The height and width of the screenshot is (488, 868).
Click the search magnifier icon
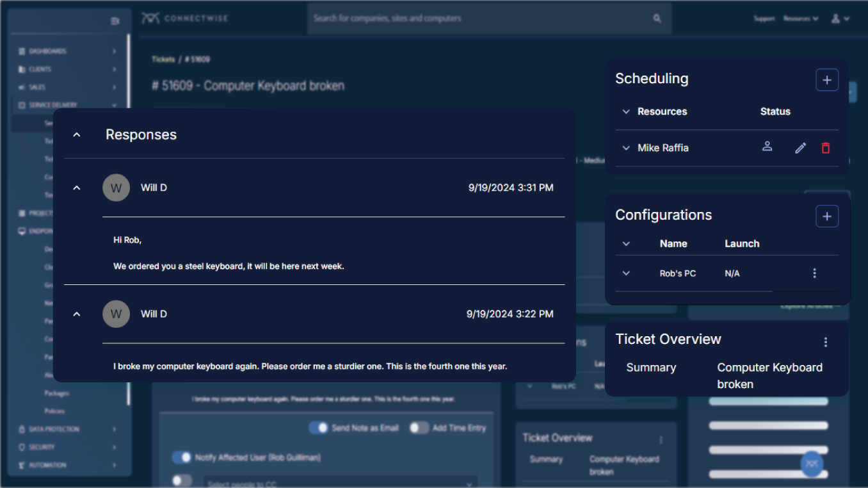click(x=657, y=19)
